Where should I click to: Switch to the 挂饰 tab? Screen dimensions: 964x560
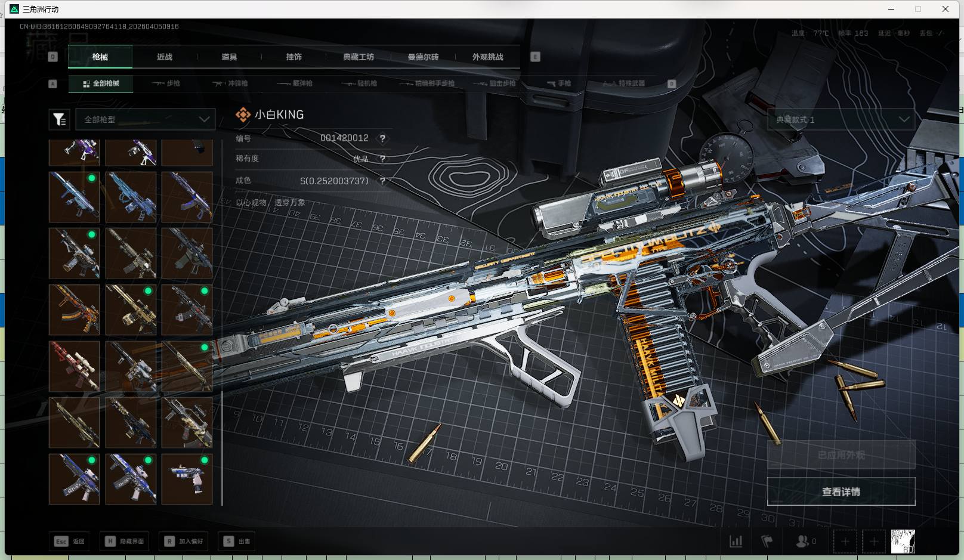tap(293, 57)
